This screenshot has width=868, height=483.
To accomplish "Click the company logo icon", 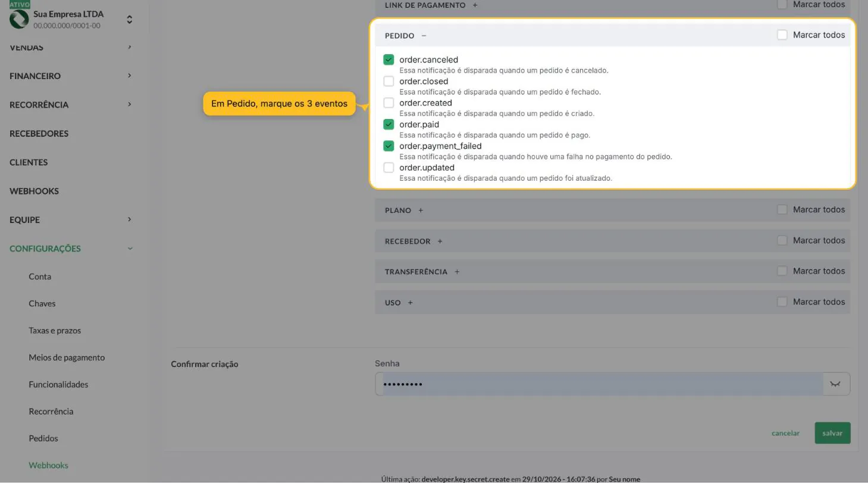I will [x=19, y=19].
